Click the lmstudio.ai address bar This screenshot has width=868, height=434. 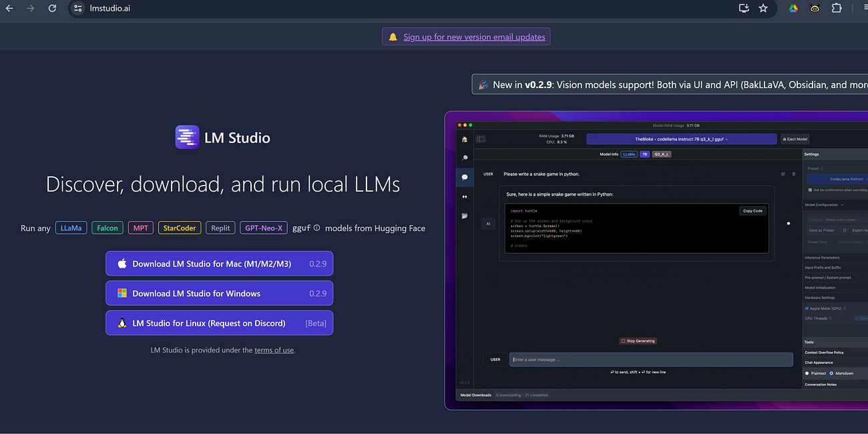coord(401,9)
